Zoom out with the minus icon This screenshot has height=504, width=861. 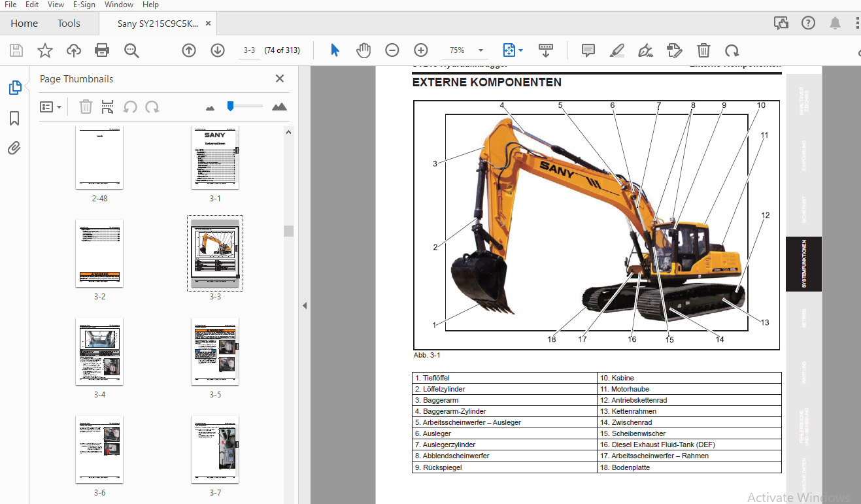392,50
